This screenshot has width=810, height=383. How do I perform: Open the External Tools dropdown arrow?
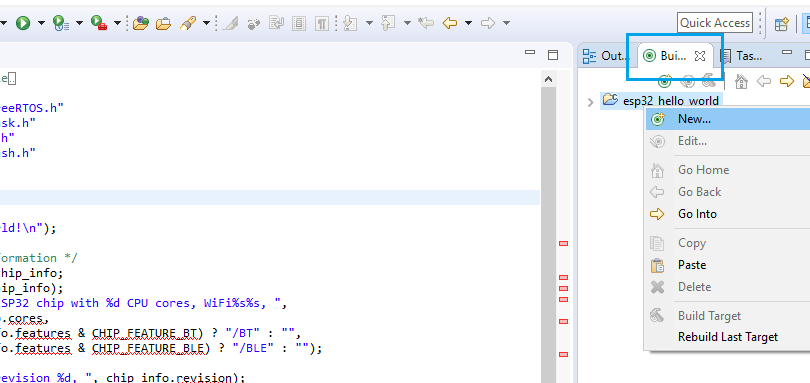(117, 23)
